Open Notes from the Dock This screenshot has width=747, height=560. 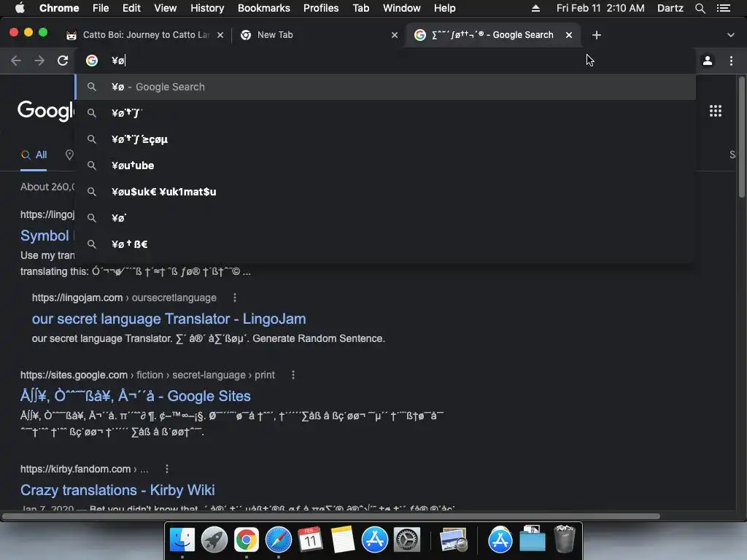click(342, 540)
